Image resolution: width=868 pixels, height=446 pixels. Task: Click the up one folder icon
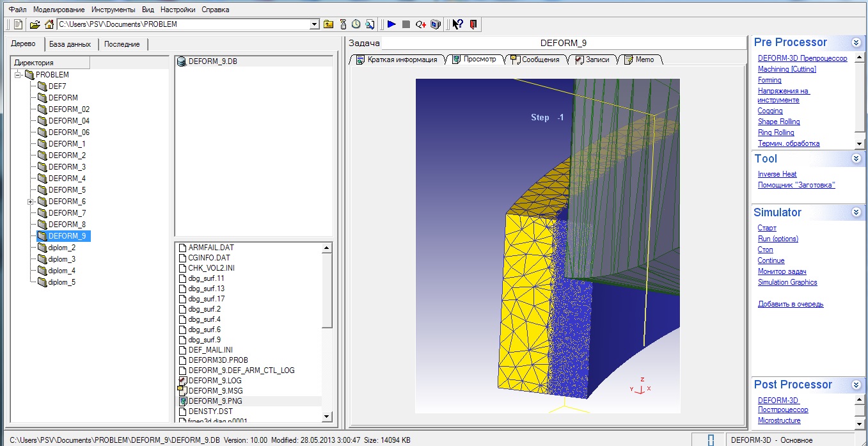[x=328, y=24]
